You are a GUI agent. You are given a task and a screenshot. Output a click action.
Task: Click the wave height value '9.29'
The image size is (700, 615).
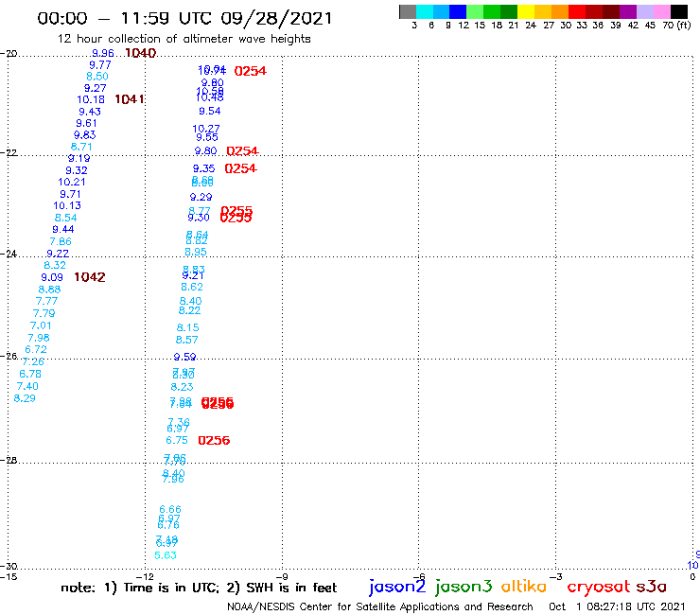coord(201,197)
